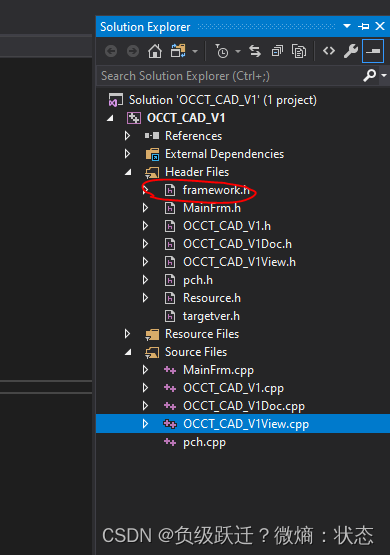The width and height of the screenshot is (390, 555).
Task: Select MainFrm.cpp source file
Action: coord(218,370)
